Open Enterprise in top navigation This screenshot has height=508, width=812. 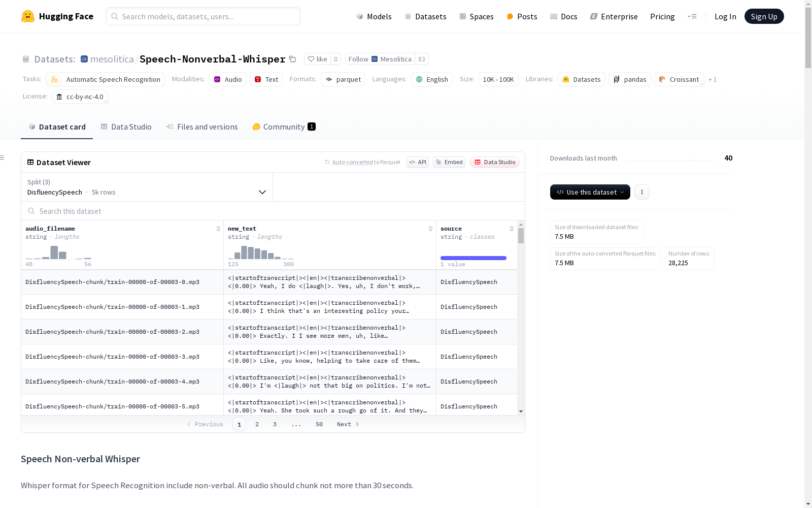[x=614, y=16]
